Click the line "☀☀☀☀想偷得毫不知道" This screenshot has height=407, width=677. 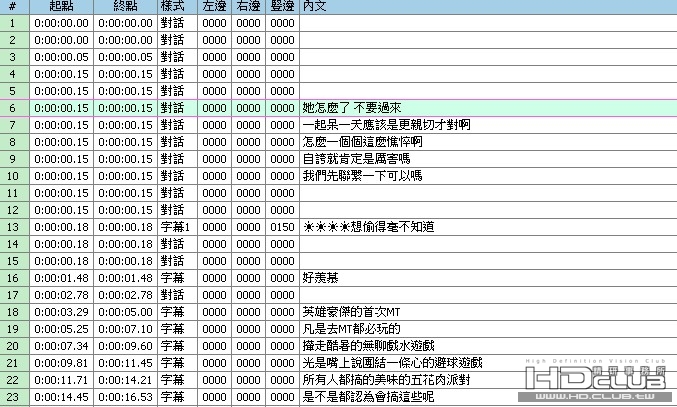pyautogui.click(x=368, y=227)
